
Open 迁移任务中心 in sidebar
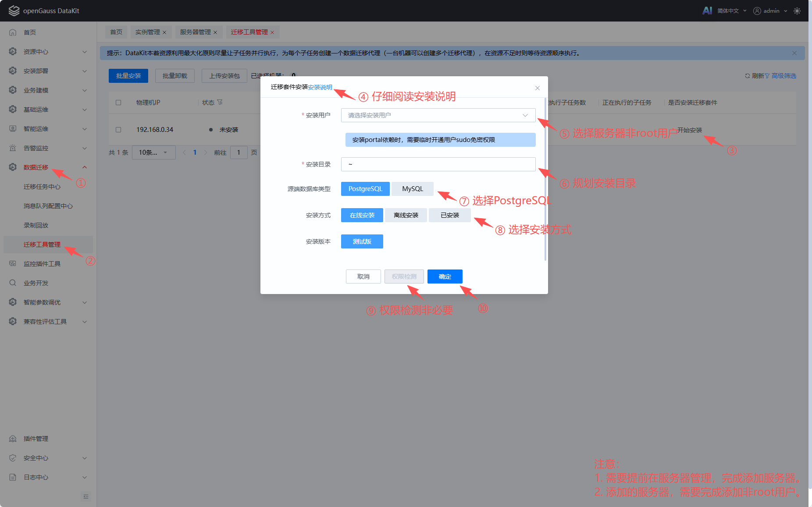pyautogui.click(x=42, y=187)
